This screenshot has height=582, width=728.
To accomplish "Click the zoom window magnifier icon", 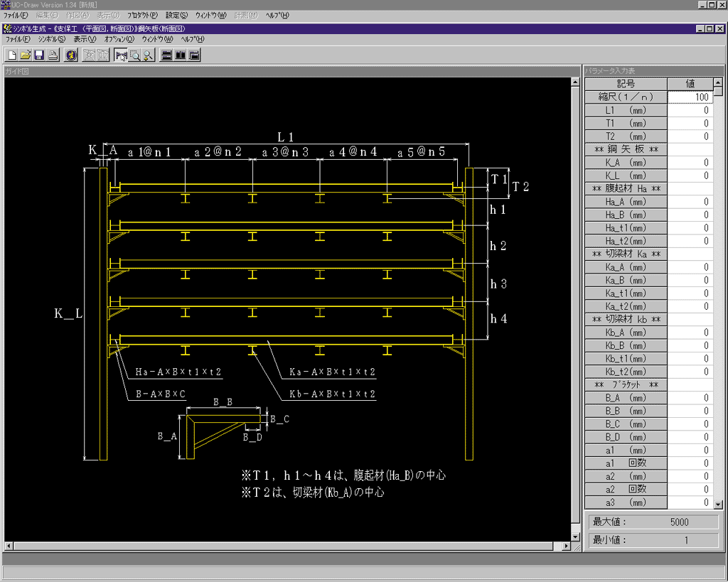I will point(134,55).
